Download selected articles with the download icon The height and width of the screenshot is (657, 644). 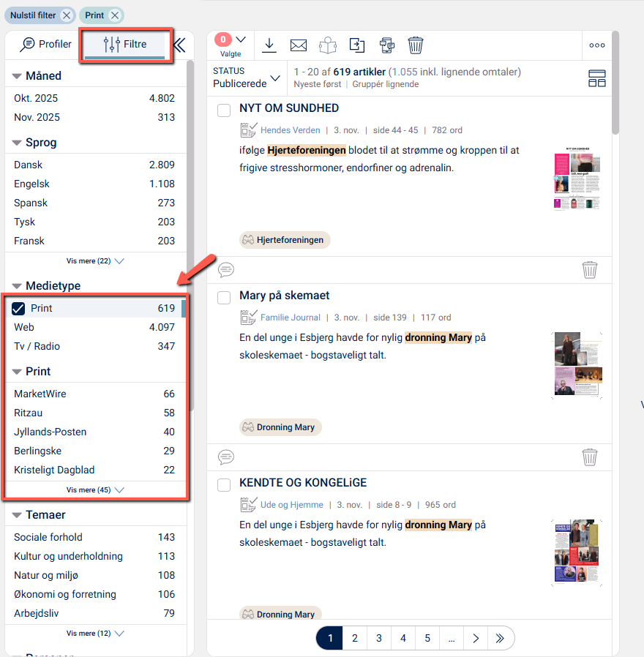click(269, 45)
